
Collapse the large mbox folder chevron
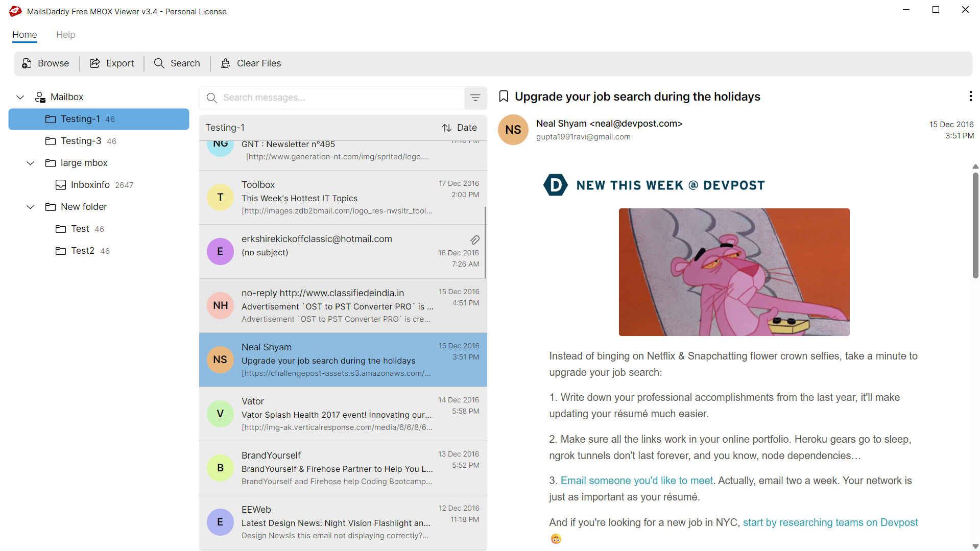(x=31, y=163)
